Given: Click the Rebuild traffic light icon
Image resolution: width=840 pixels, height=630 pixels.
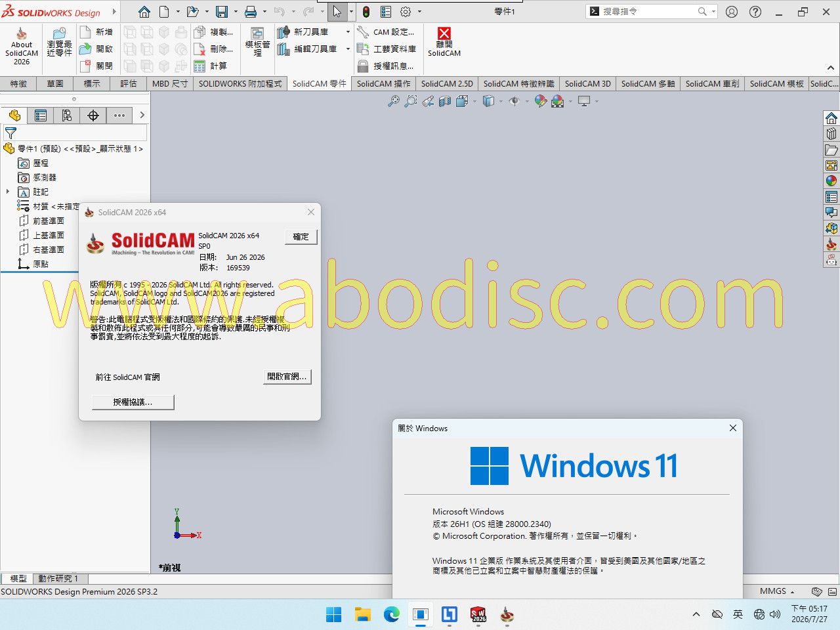Looking at the screenshot, I should pos(366,12).
